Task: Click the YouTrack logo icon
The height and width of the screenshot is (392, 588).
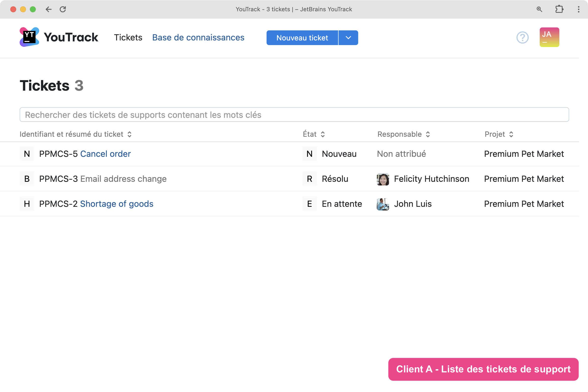Action: [29, 37]
